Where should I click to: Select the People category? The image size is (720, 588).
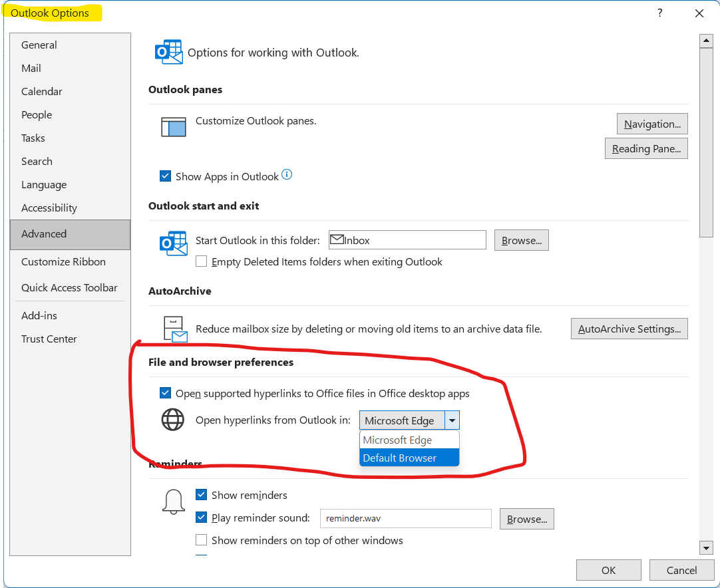[x=71, y=115]
